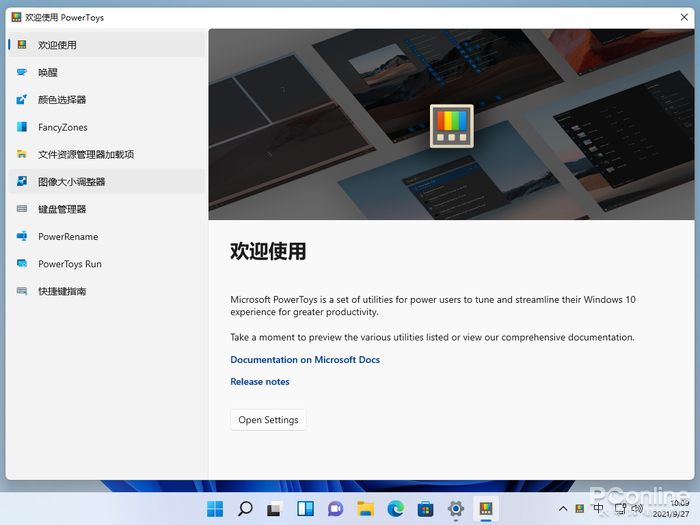Open the clock showing 2021/9/27
Image resolution: width=700 pixels, height=525 pixels.
pyautogui.click(x=671, y=508)
